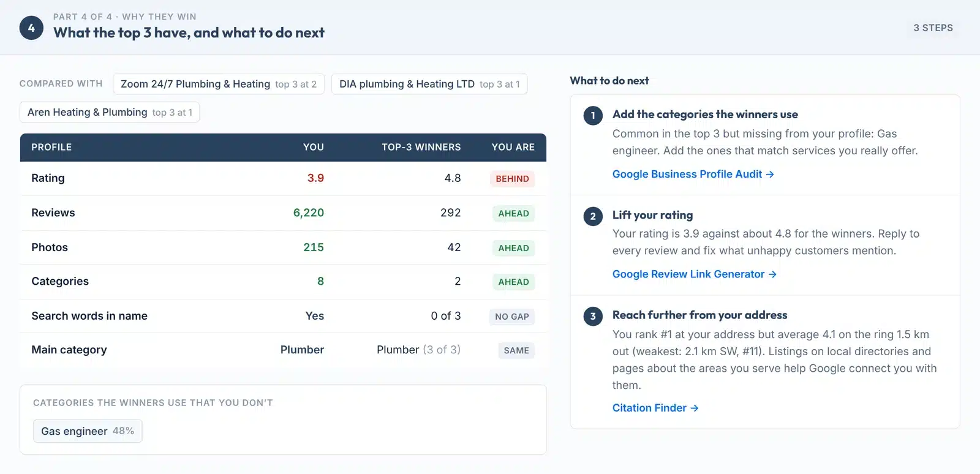Click the AHEAD badge in Photos row

click(x=513, y=248)
